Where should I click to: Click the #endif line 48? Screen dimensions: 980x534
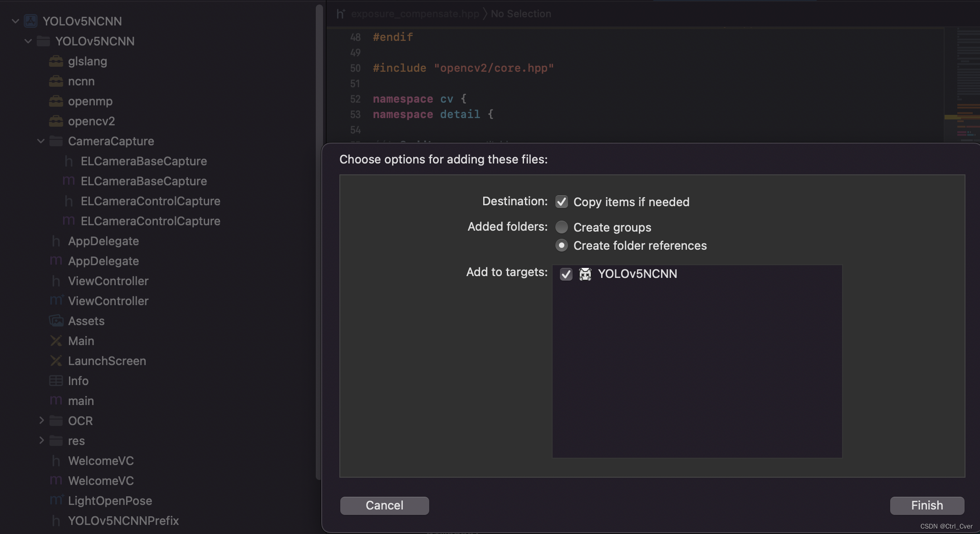393,37
